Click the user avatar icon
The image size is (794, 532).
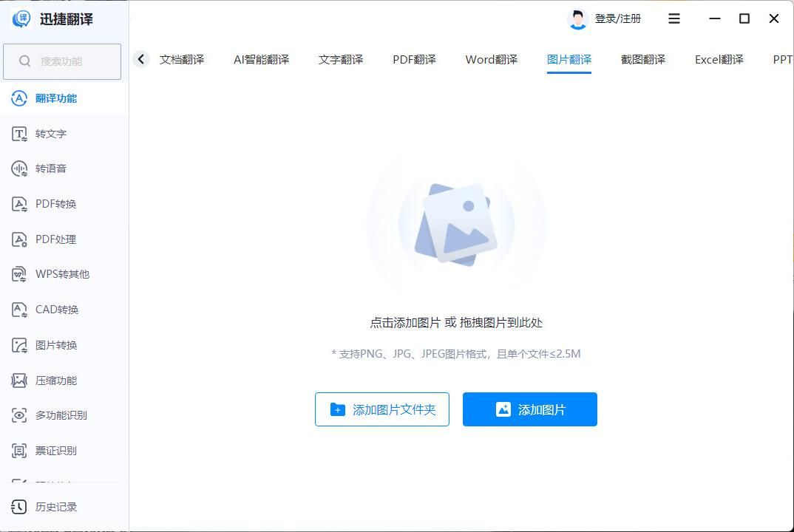point(577,19)
